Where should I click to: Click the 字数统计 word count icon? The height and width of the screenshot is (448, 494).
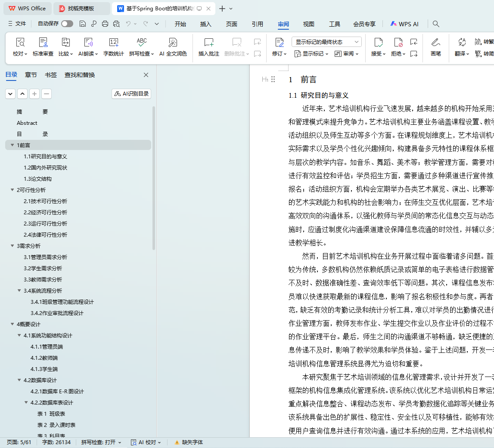(x=113, y=43)
